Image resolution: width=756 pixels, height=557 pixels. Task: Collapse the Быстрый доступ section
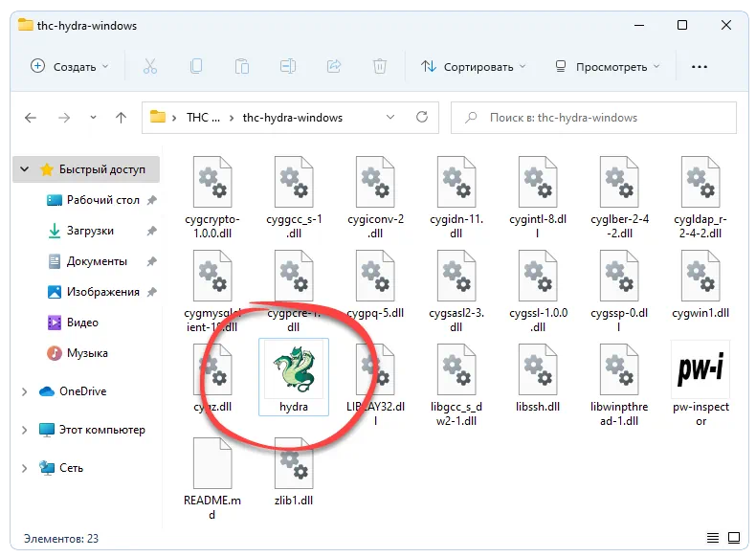tap(25, 169)
